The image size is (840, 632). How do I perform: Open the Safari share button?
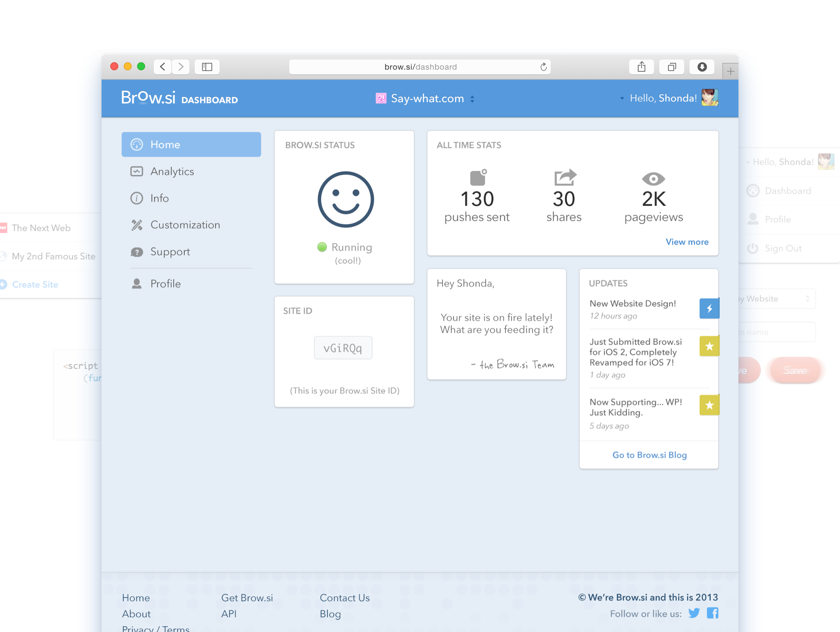641,67
